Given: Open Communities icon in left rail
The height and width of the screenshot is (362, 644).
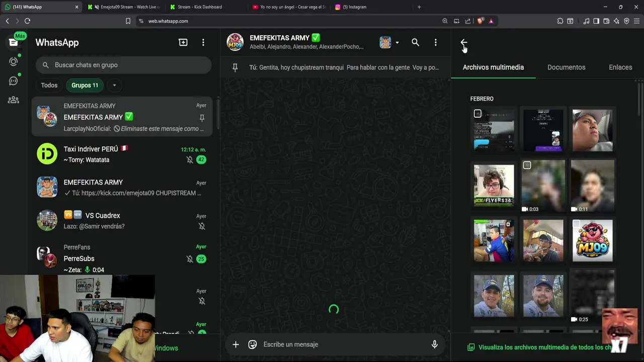Looking at the screenshot, I should pyautogui.click(x=14, y=100).
